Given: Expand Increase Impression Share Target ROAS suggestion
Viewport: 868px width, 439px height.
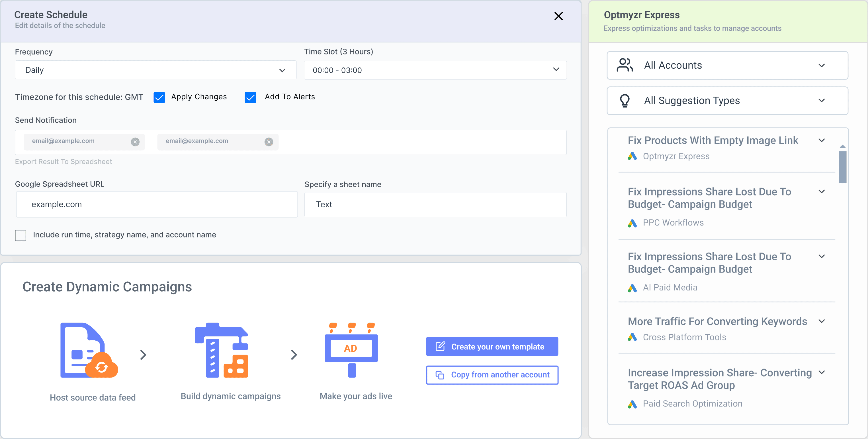Looking at the screenshot, I should (x=822, y=372).
